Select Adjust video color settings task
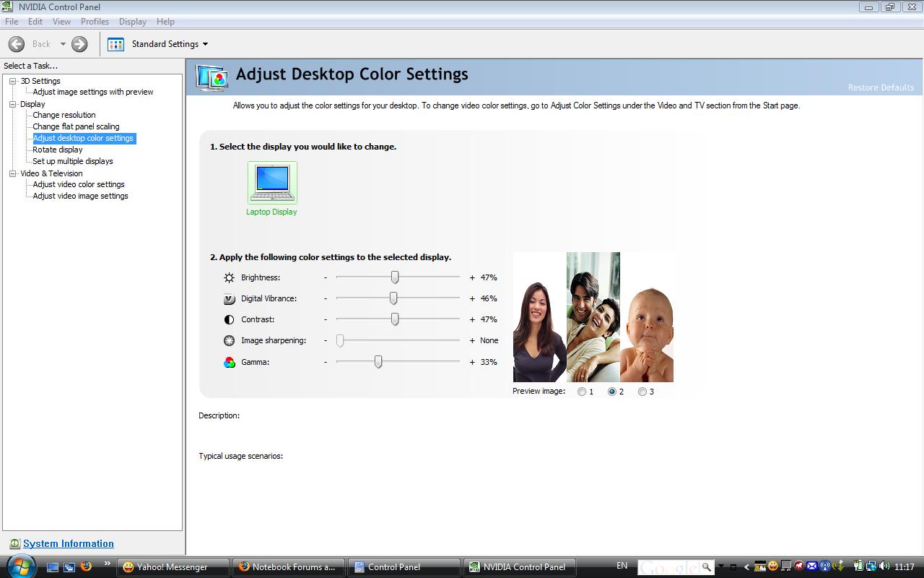The height and width of the screenshot is (578, 924). click(79, 184)
